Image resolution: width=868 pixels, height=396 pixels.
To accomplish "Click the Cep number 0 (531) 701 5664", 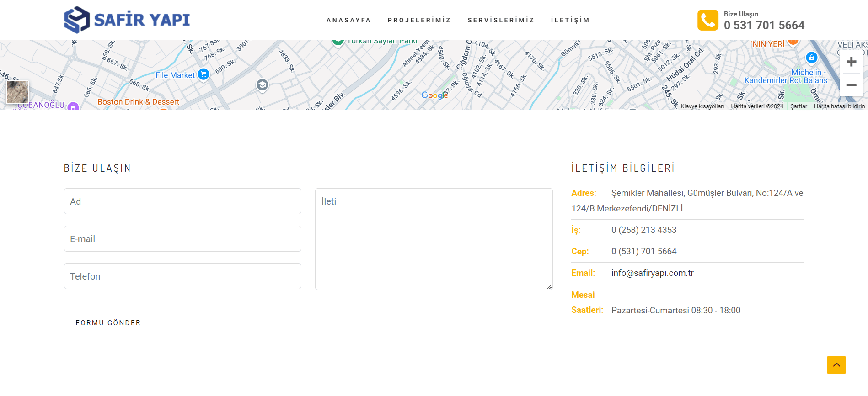I will (x=643, y=252).
